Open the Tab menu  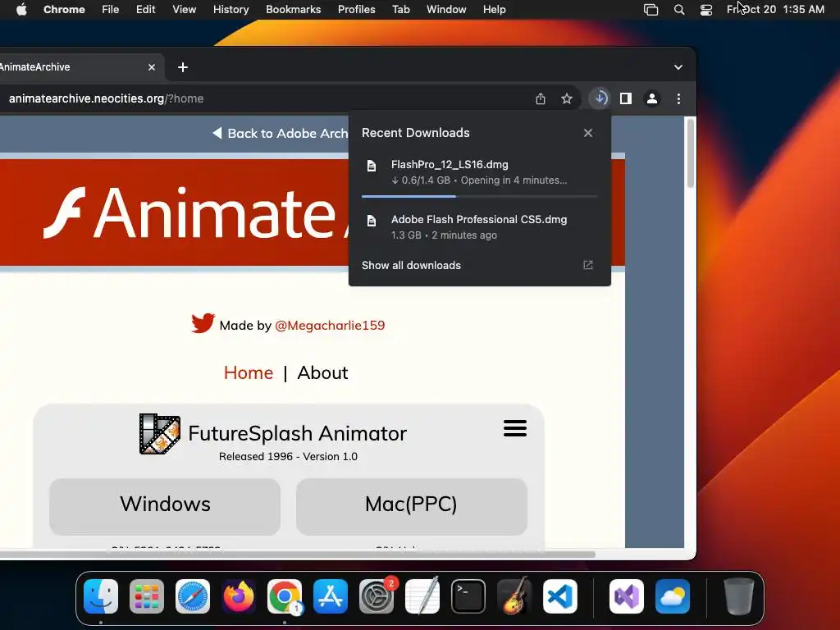click(400, 9)
